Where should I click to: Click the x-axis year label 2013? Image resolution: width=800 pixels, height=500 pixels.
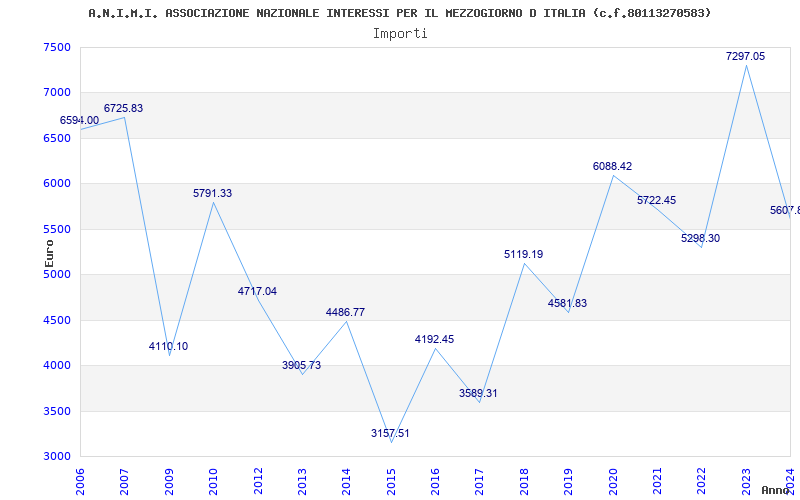[x=302, y=481]
